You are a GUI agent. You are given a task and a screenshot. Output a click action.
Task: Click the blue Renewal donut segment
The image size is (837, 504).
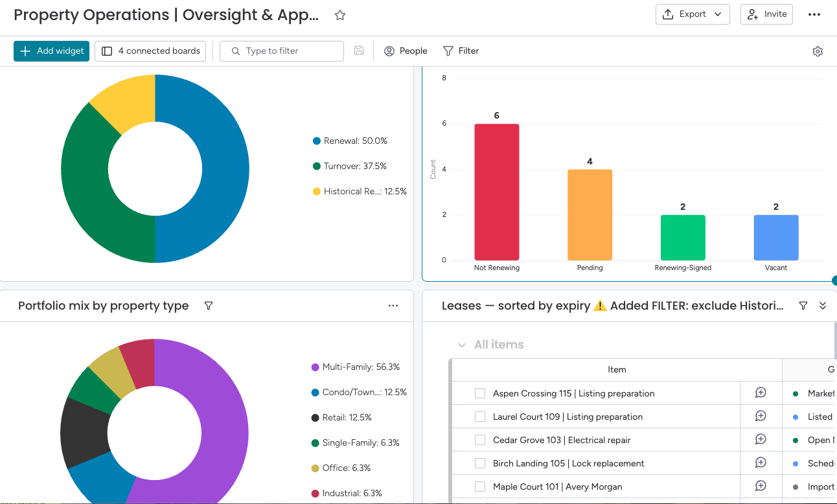tap(225, 168)
